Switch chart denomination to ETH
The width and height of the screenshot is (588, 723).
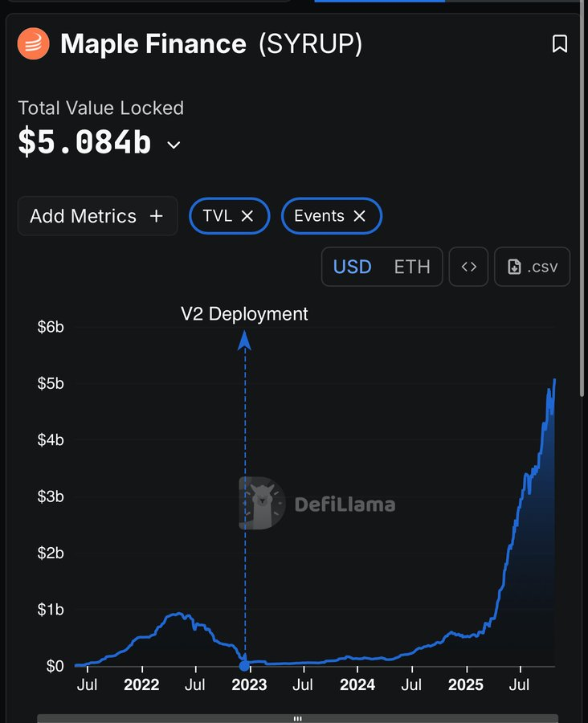412,267
